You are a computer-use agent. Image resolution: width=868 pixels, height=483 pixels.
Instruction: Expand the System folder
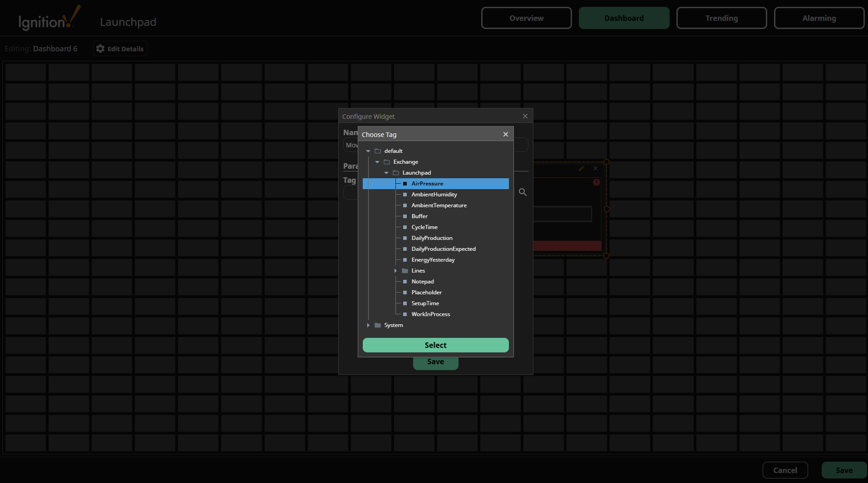click(368, 325)
